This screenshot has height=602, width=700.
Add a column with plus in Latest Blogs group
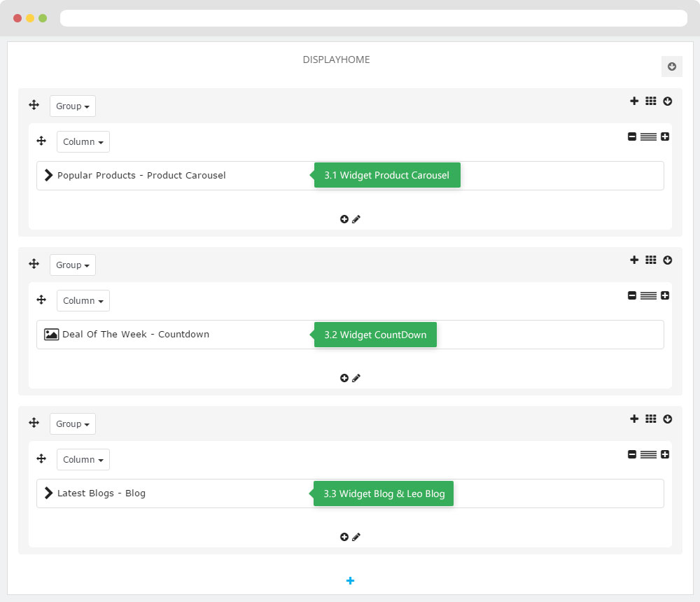click(634, 419)
